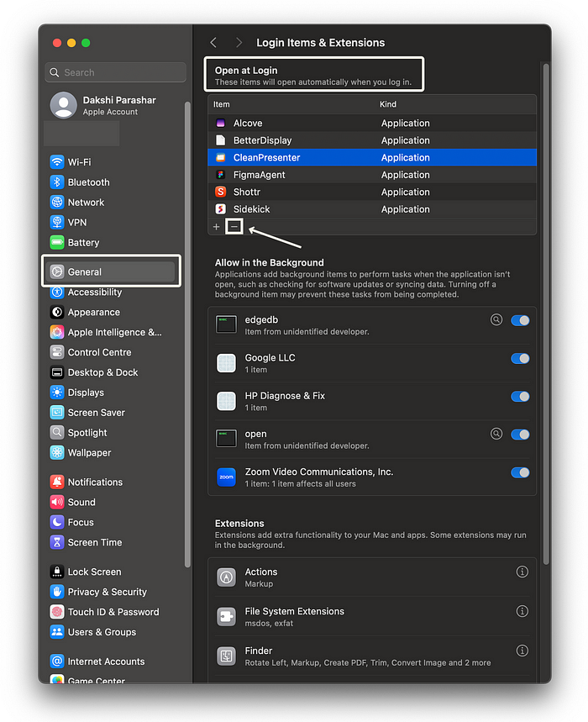
Task: Go forward with the right chevron
Action: [x=239, y=43]
